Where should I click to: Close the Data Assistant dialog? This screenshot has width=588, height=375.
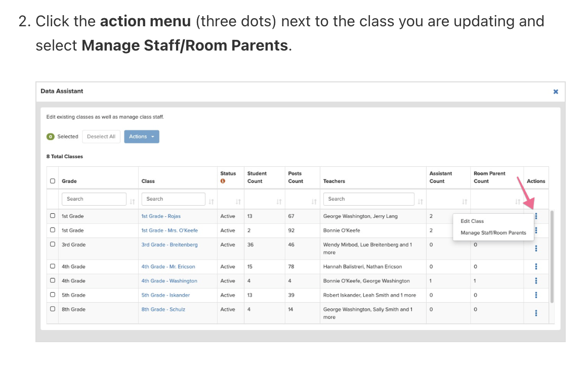556,91
